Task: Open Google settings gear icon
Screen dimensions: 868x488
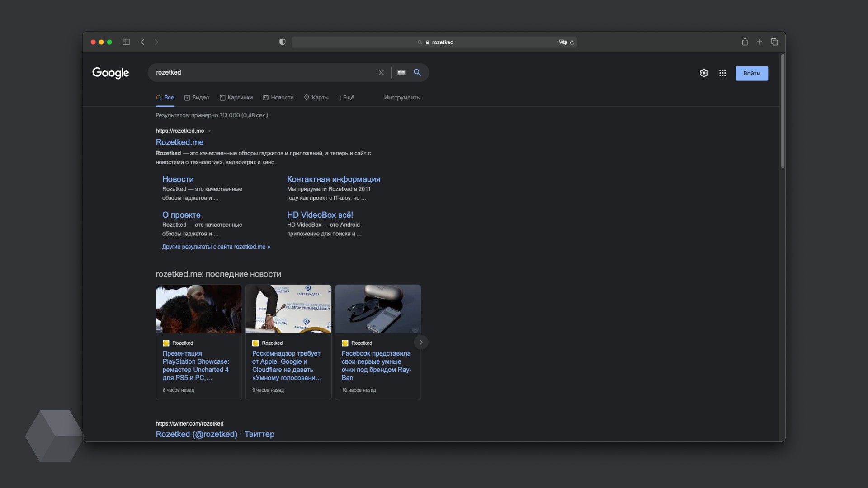Action: 704,73
